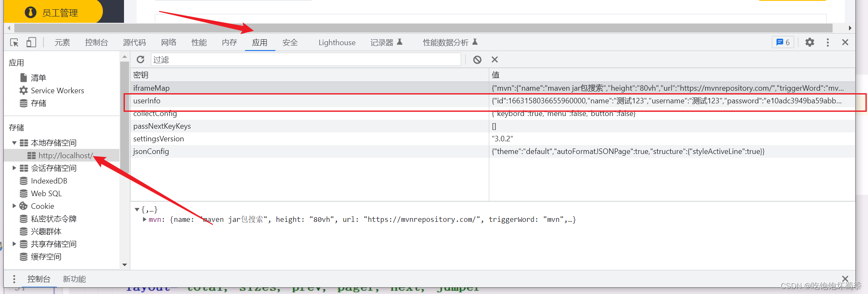
Task: Switch to the 内存 tab
Action: [229, 42]
